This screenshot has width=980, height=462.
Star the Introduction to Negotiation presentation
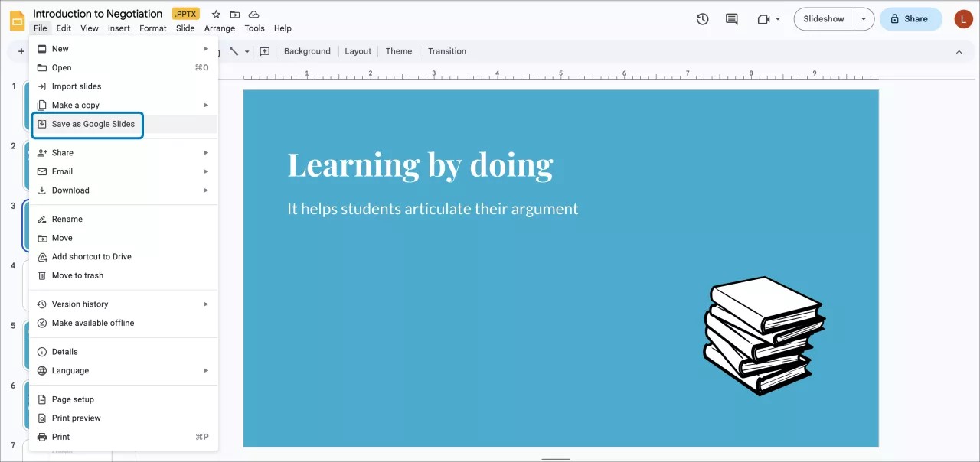[x=215, y=13]
